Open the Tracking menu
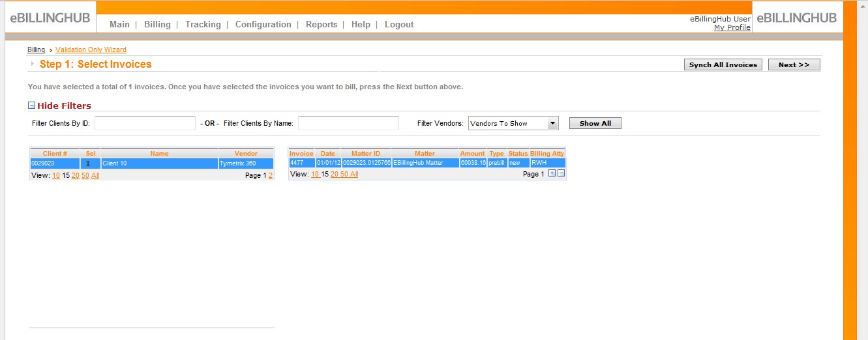The image size is (868, 340). (203, 24)
